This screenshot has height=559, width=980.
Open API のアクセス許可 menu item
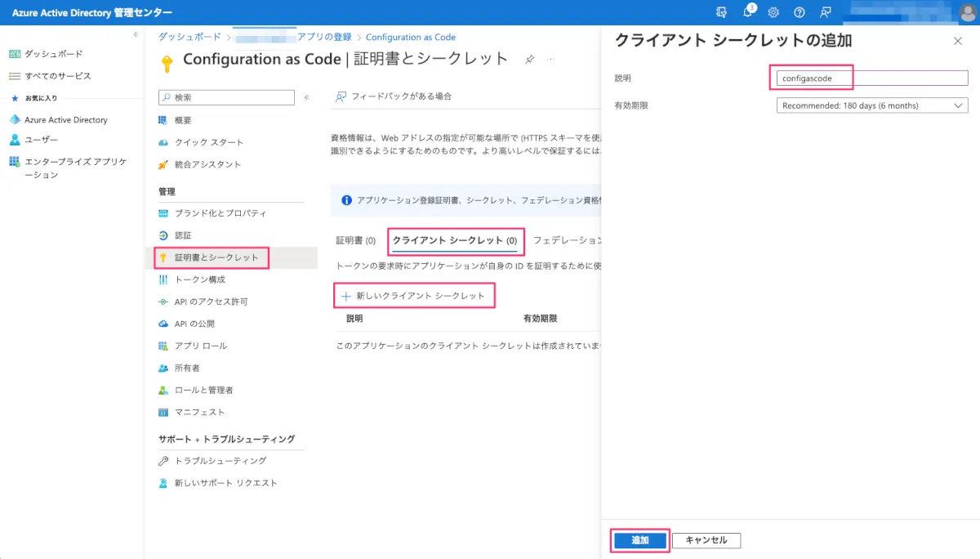(x=211, y=302)
